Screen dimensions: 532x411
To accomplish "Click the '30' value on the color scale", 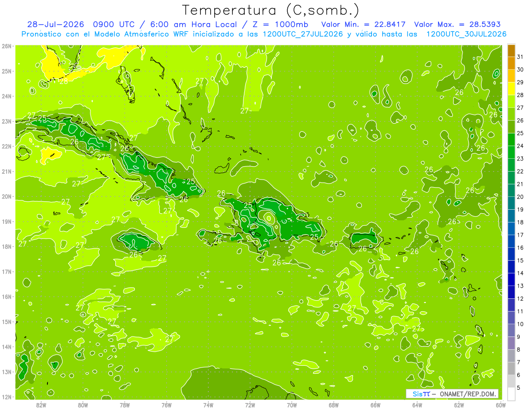I will 520,70.
